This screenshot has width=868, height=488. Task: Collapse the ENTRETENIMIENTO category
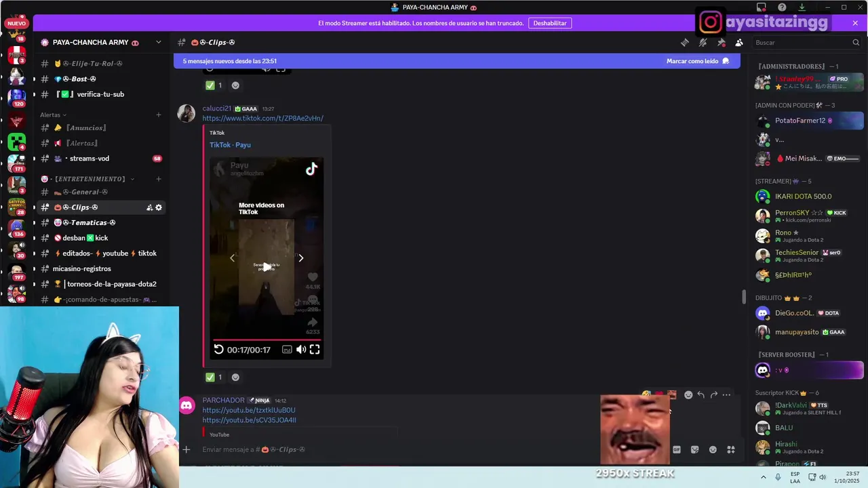[88, 179]
